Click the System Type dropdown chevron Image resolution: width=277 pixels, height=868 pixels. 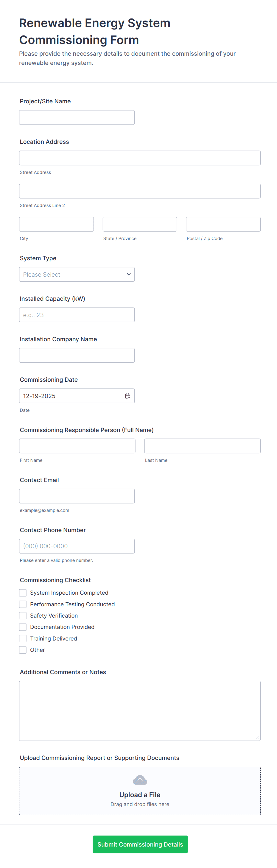tap(129, 274)
